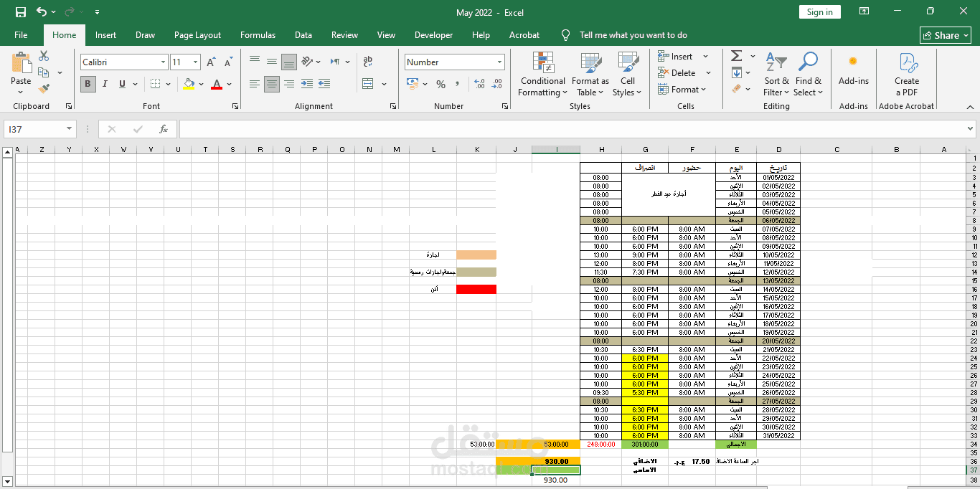Viewport: 980px width, 489px height.
Task: Click the Fill Color yellow swatch
Action: (189, 84)
